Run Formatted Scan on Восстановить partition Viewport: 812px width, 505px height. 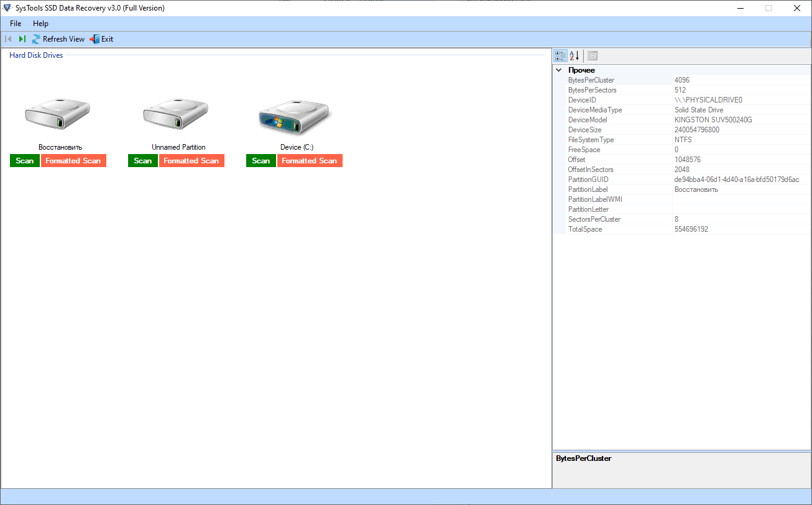click(73, 161)
